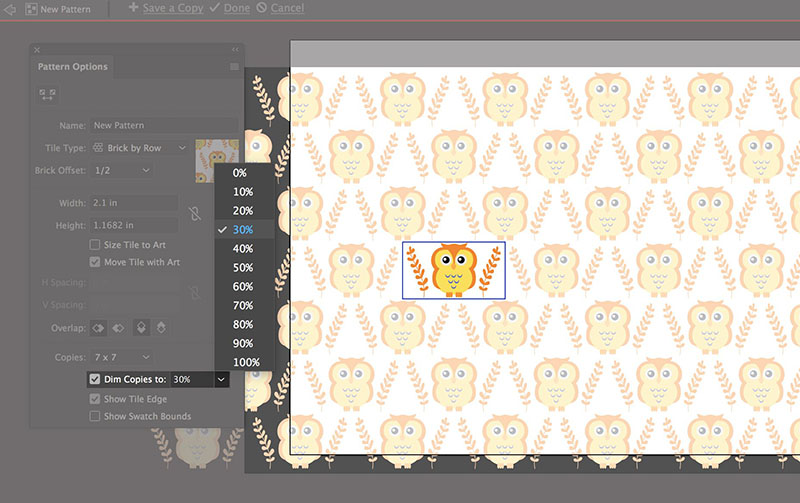Click the Width field showing 2.1 in
The width and height of the screenshot is (800, 503).
(134, 203)
